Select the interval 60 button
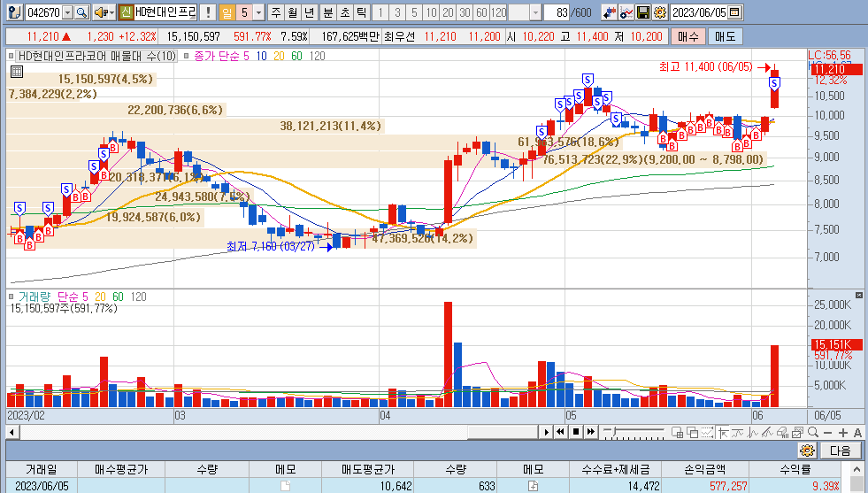 pos(481,12)
